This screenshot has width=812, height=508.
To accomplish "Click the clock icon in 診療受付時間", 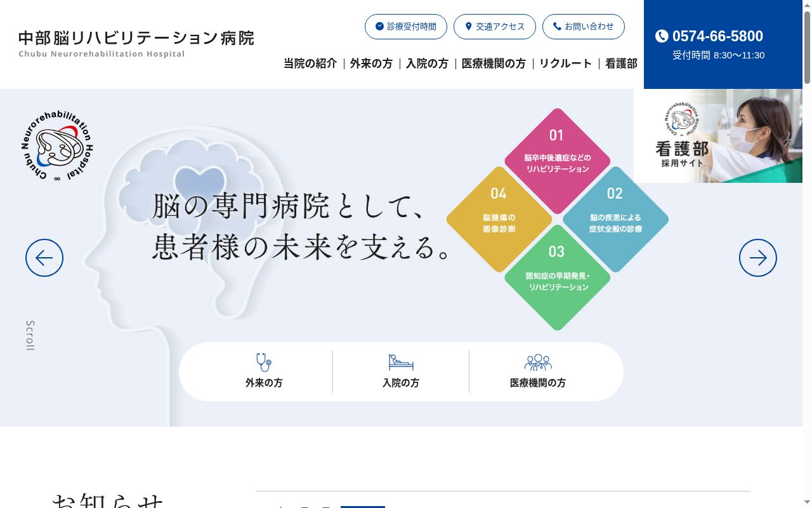I will [379, 27].
